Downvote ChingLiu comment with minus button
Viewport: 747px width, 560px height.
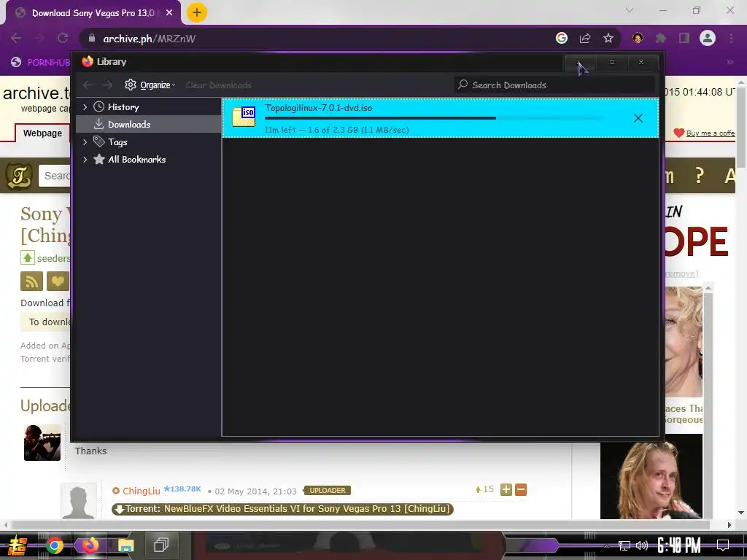521,489
